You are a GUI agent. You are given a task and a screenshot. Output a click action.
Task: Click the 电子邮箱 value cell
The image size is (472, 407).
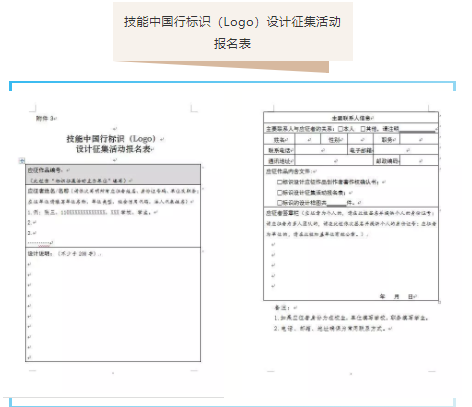[x=405, y=150]
